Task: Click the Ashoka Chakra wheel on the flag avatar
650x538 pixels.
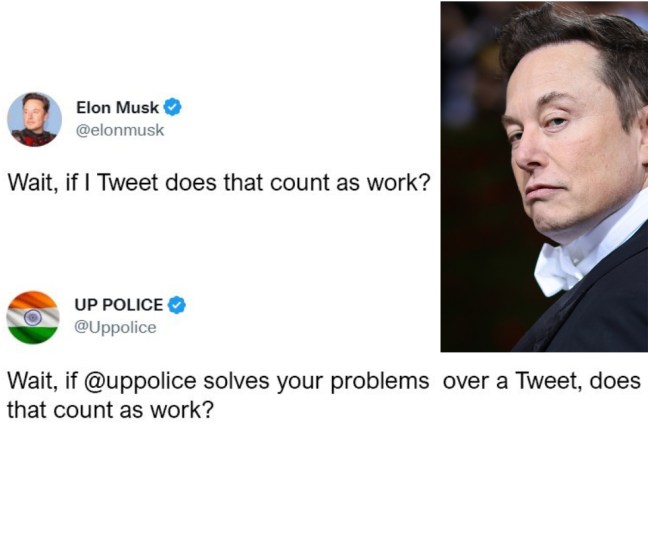Action: click(x=34, y=318)
